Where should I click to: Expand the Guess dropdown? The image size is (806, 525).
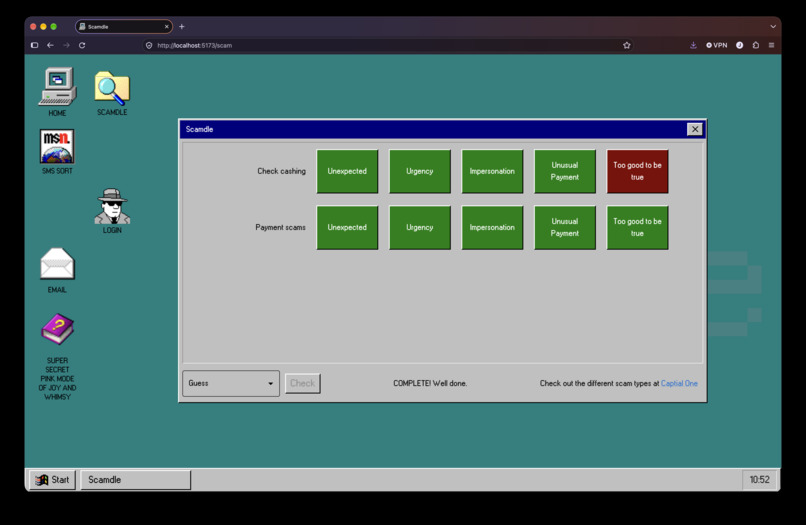[x=231, y=383]
